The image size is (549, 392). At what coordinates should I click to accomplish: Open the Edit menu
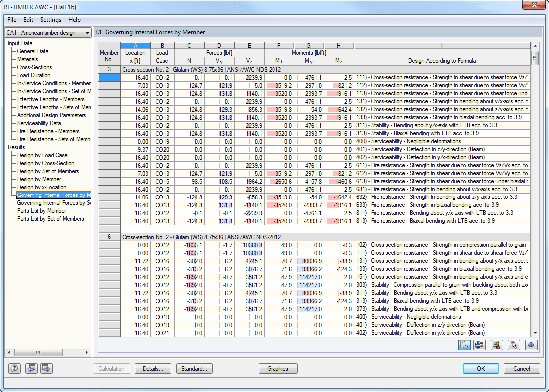point(28,20)
